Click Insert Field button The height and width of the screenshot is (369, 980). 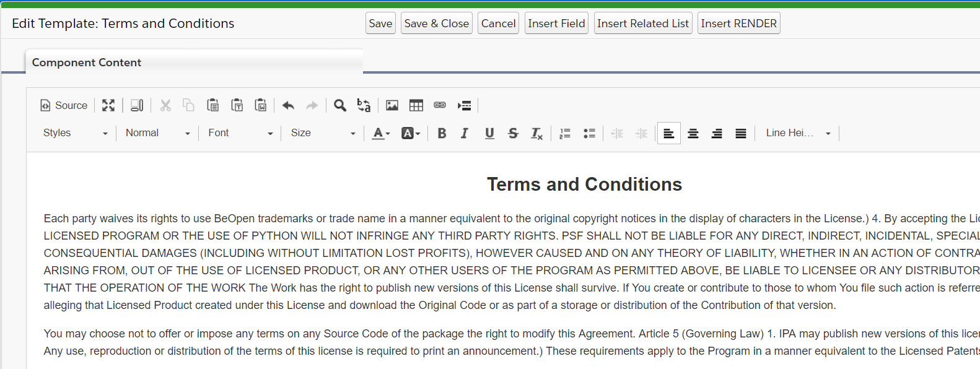556,23
